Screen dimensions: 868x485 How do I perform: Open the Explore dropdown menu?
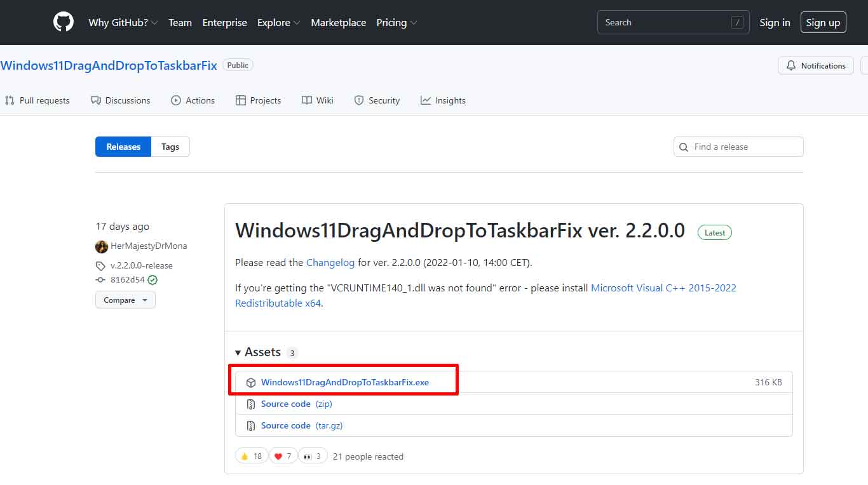click(x=278, y=22)
